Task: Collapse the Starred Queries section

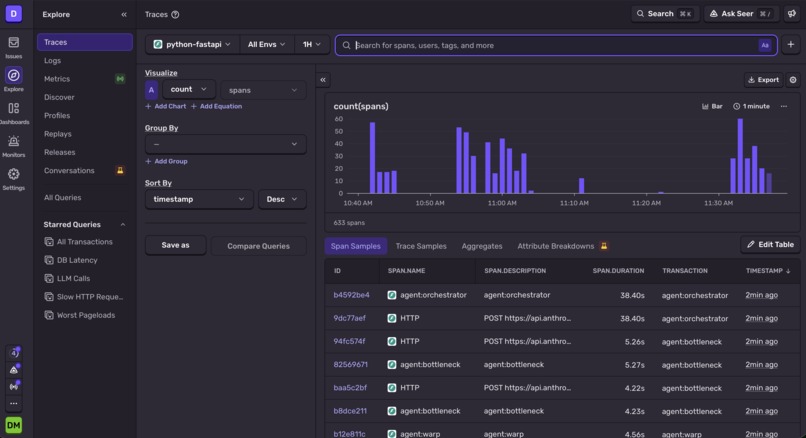Action: [x=123, y=225]
